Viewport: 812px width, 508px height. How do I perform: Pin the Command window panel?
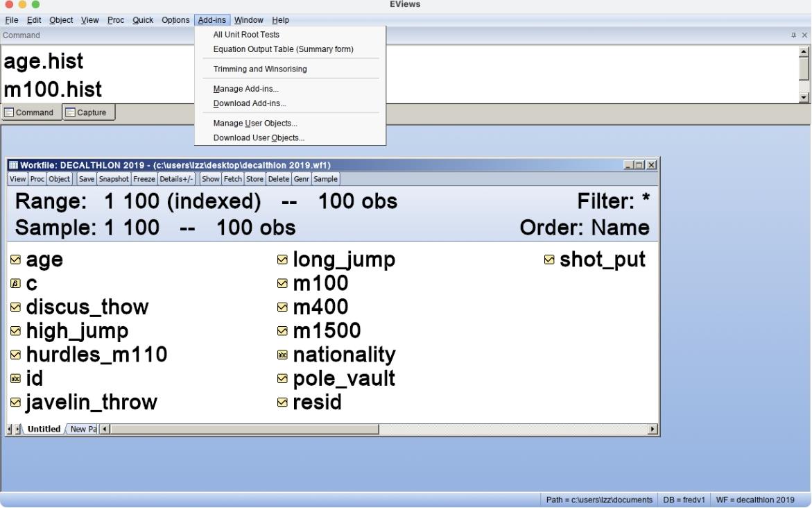tap(794, 35)
